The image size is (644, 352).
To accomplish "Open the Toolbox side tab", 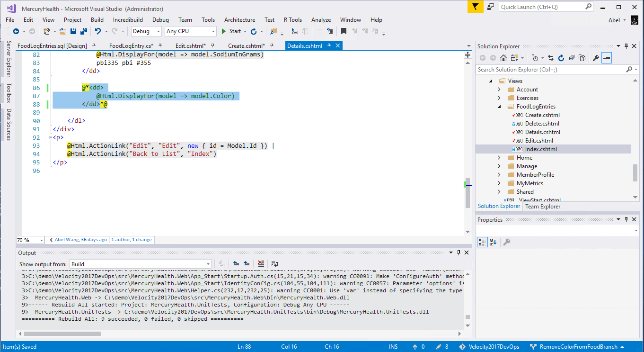I will pyautogui.click(x=9, y=93).
